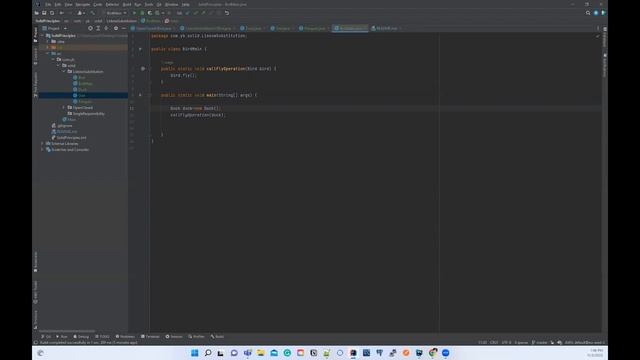Viewport: 640px width, 360px height.
Task: Click LiskovSubstitution in the navigation breadcrumb
Action: pyautogui.click(x=122, y=21)
